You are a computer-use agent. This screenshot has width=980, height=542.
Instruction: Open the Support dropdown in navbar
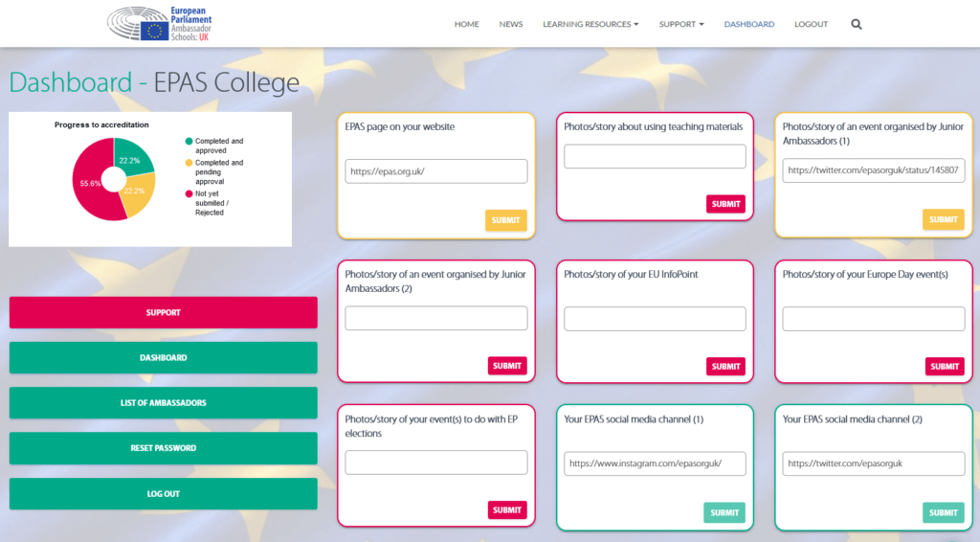coord(680,24)
